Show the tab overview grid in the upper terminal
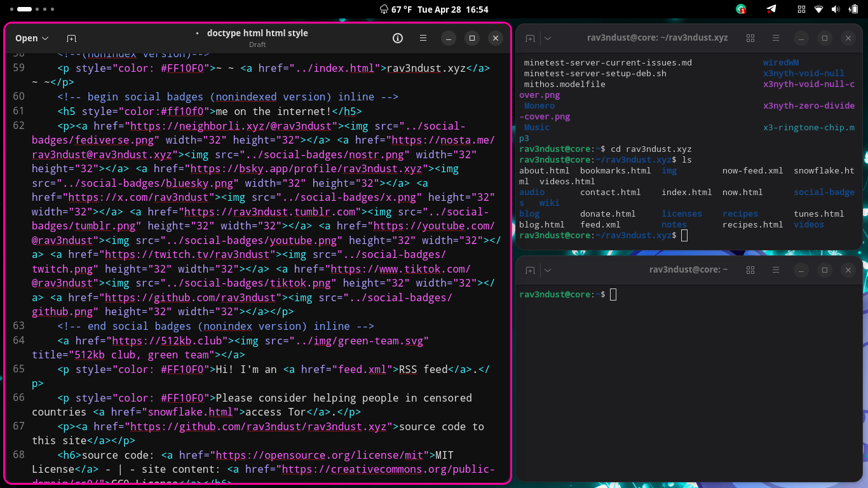 tap(750, 38)
